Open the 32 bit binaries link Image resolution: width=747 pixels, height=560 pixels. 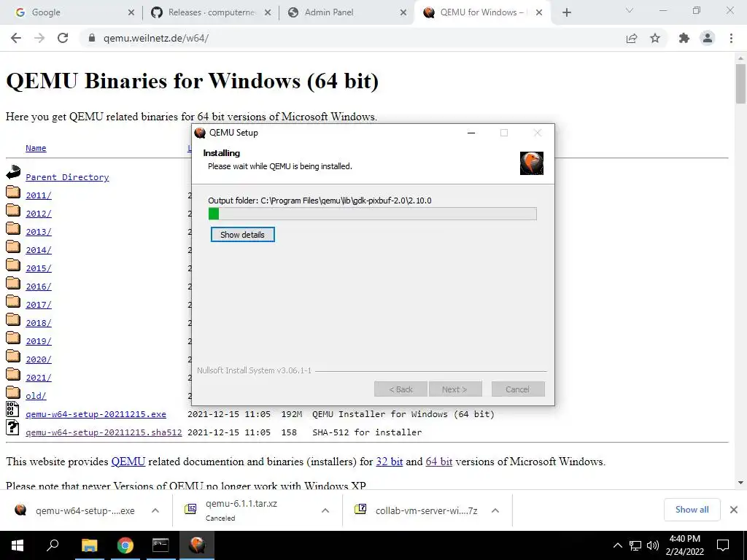(x=390, y=462)
